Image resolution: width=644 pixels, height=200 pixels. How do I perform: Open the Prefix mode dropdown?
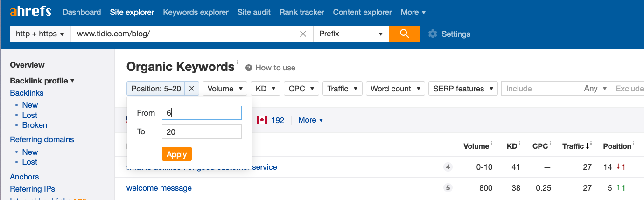coord(351,34)
